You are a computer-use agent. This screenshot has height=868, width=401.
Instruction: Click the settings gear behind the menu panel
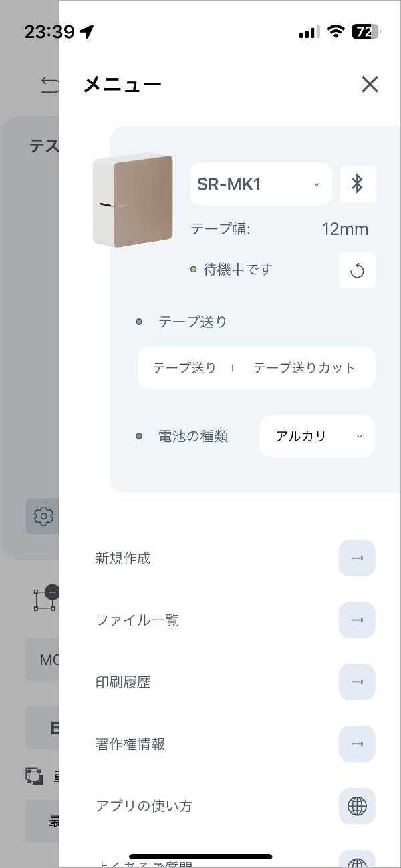(43, 516)
